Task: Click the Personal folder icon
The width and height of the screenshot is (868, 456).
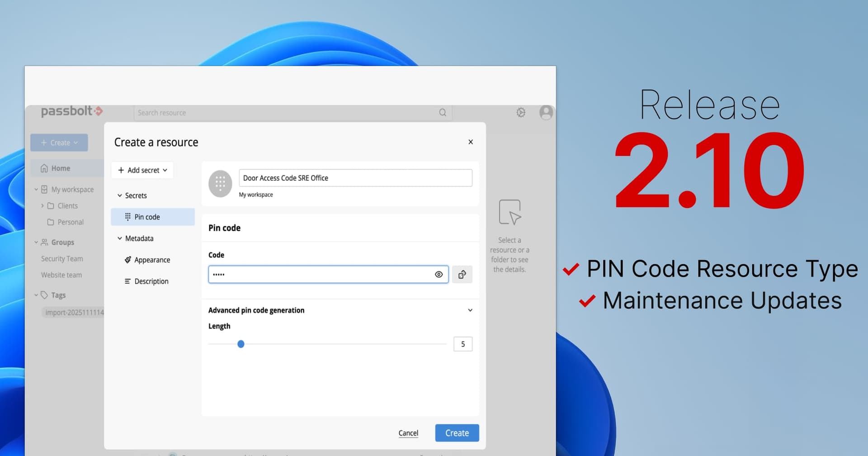Action: coord(51,222)
